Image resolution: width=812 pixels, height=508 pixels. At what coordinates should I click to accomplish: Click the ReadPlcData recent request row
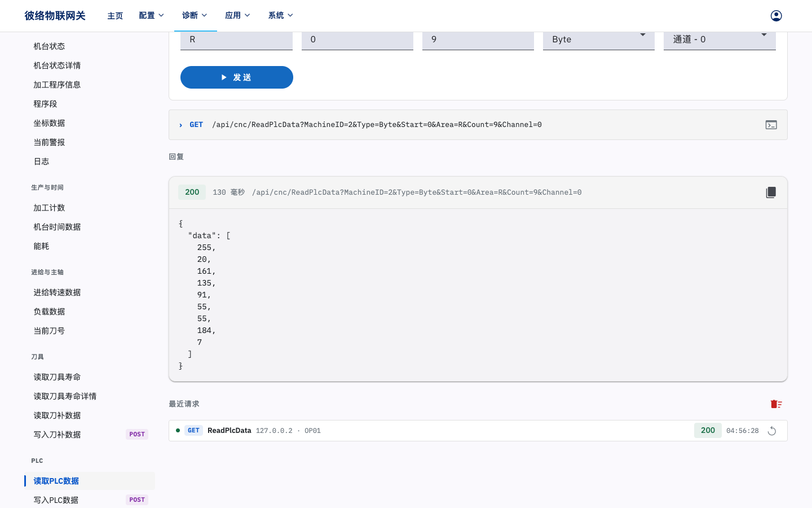478,431
